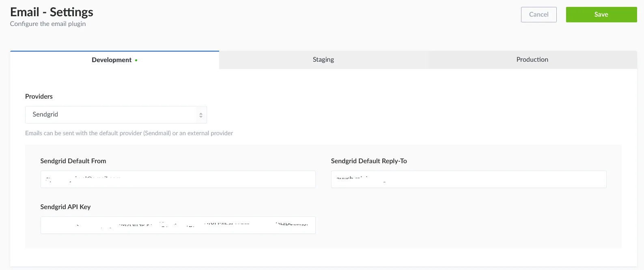This screenshot has height=270, width=644.
Task: Click the Save button
Action: click(x=601, y=15)
